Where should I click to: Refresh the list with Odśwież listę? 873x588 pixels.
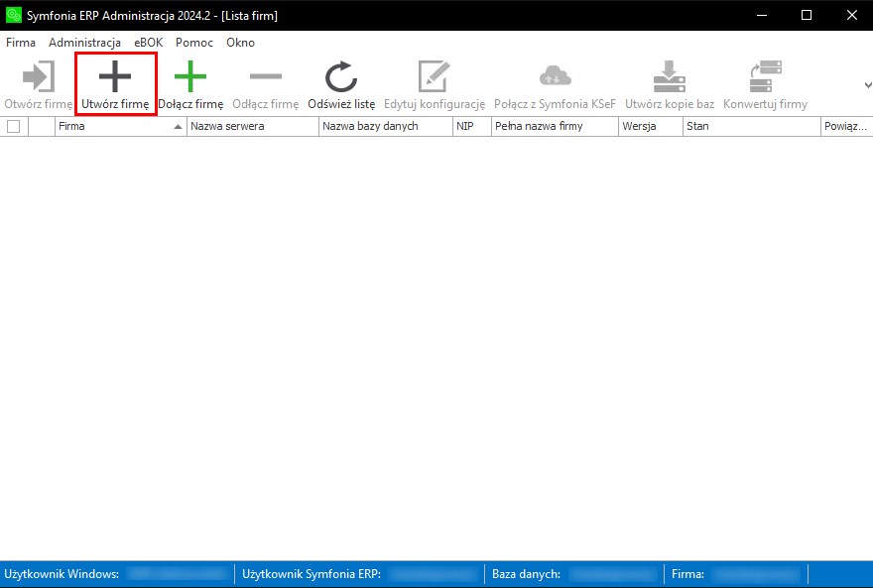[x=341, y=84]
